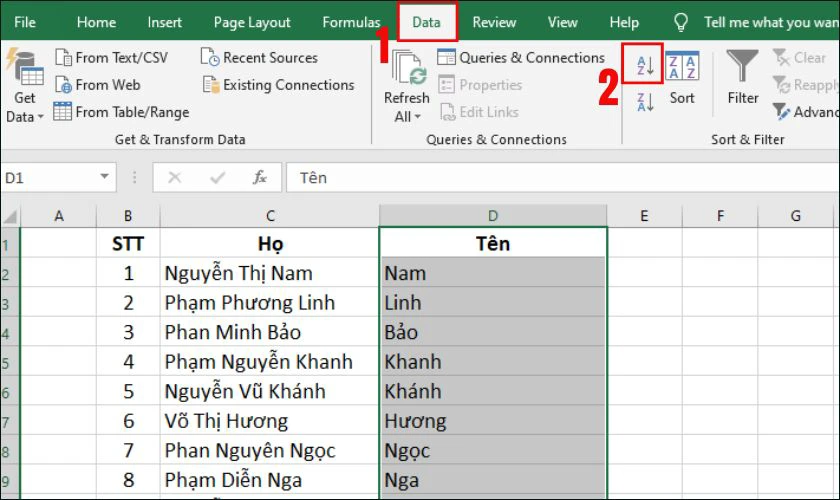Select column G header
This screenshot has width=840, height=500.
(796, 216)
